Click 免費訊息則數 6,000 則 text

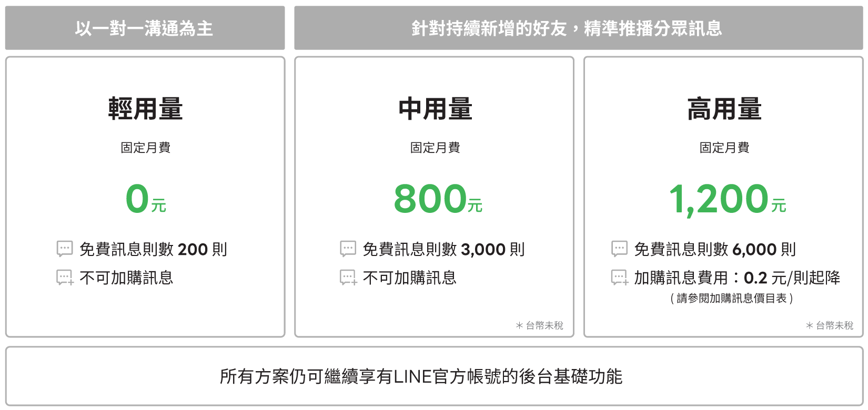pos(715,249)
